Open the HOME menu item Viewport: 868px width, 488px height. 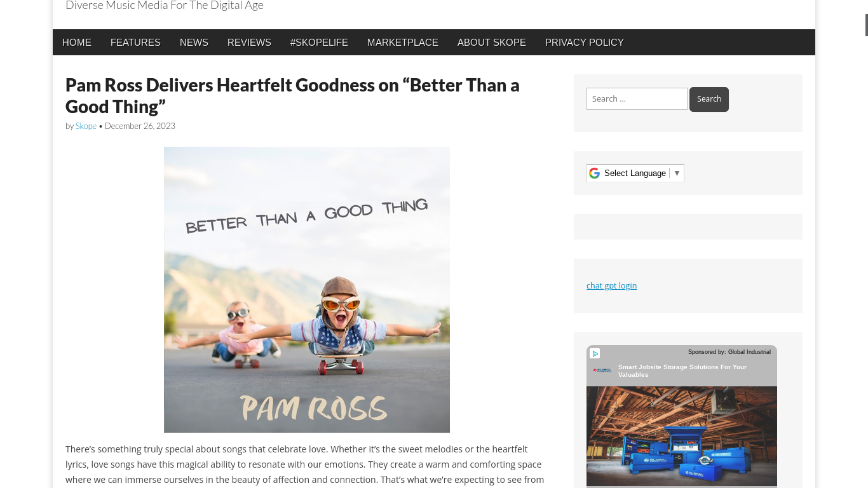(x=77, y=43)
